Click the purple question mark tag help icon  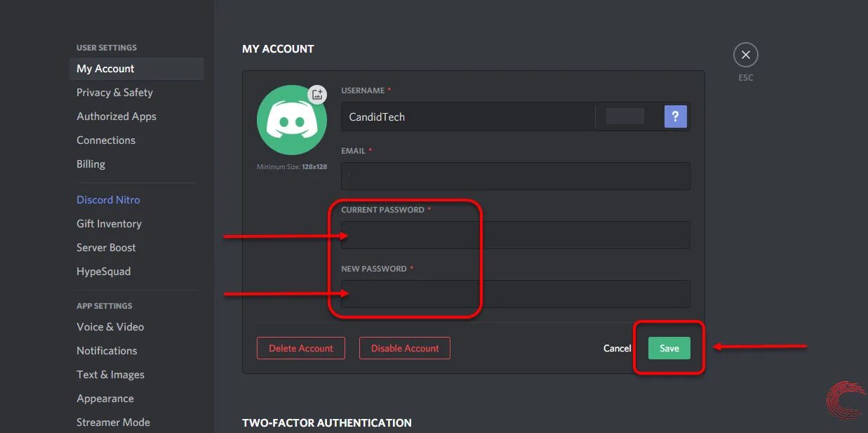[675, 116]
